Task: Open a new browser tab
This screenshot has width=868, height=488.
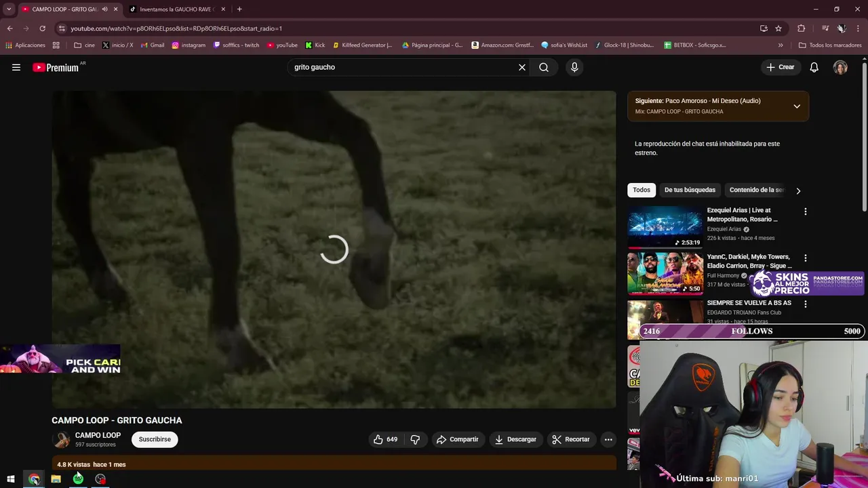Action: click(x=239, y=9)
